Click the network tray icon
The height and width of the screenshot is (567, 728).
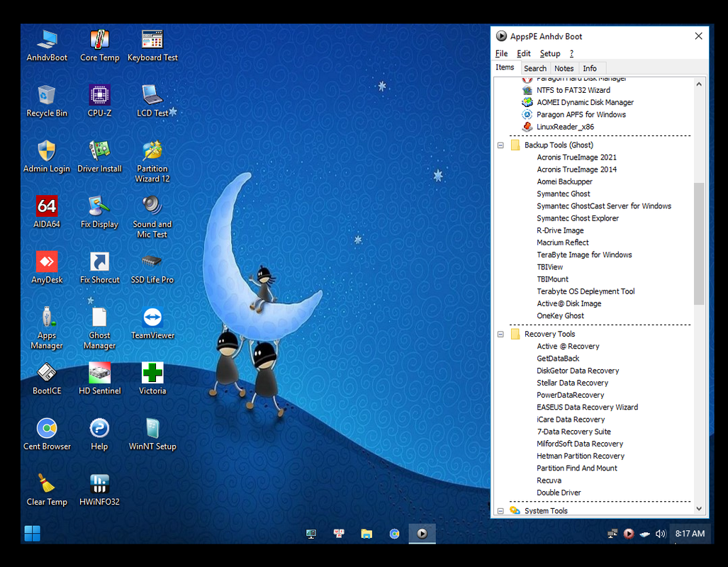612,534
